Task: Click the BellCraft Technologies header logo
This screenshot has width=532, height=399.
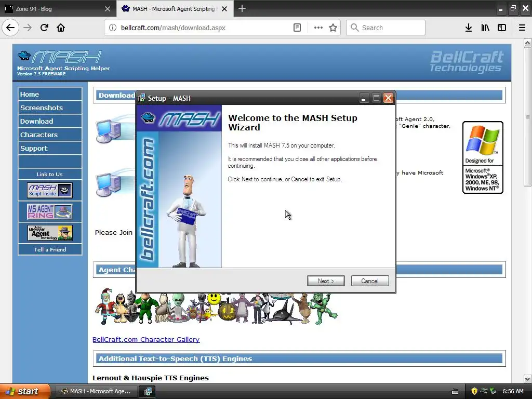Action: (x=467, y=61)
